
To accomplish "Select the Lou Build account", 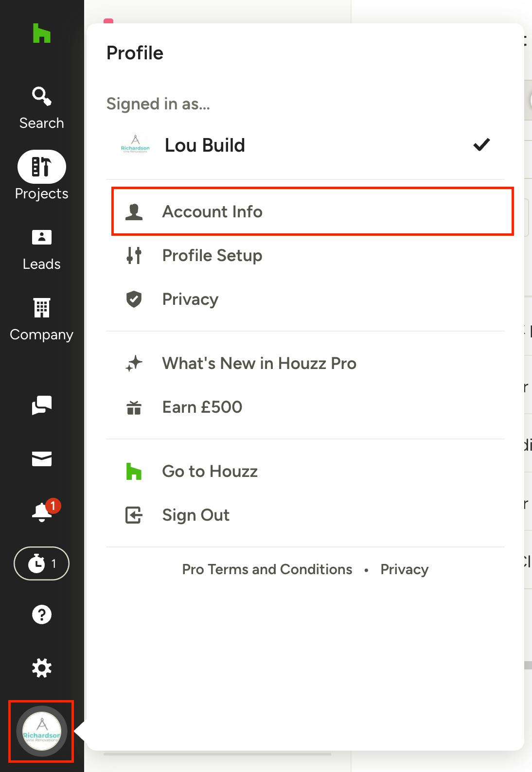I will tap(305, 145).
